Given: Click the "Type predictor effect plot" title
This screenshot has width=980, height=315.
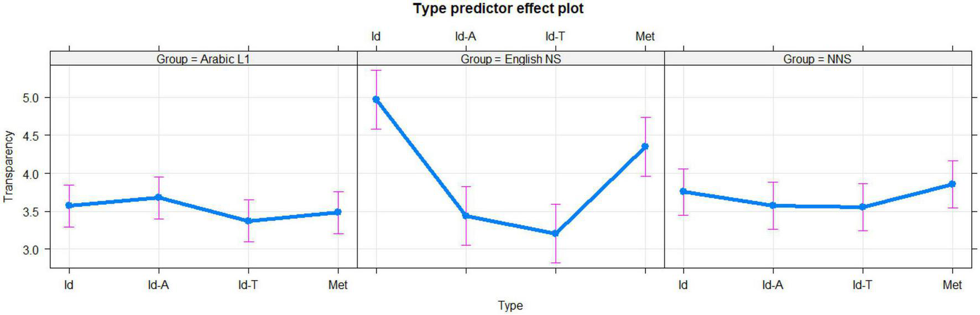Looking at the screenshot, I should (x=498, y=9).
